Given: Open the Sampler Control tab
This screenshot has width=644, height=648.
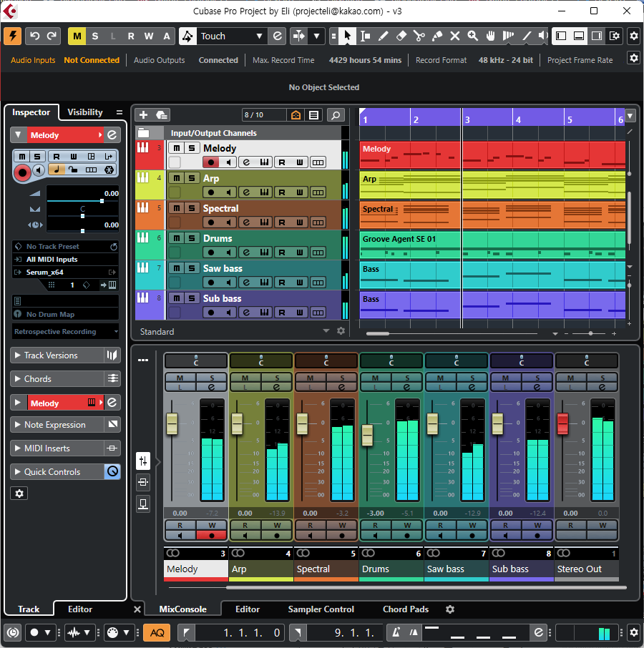Looking at the screenshot, I should point(321,609).
